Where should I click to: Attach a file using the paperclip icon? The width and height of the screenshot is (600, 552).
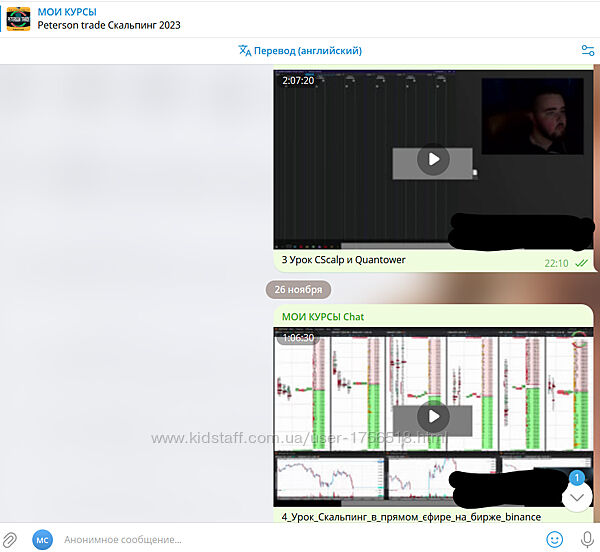pyautogui.click(x=10, y=540)
